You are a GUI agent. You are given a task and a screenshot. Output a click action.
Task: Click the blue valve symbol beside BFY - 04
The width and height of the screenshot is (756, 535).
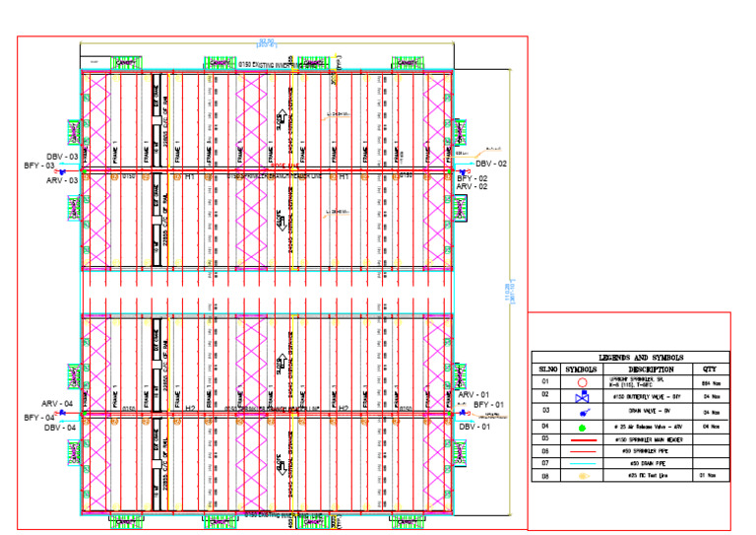(x=62, y=413)
